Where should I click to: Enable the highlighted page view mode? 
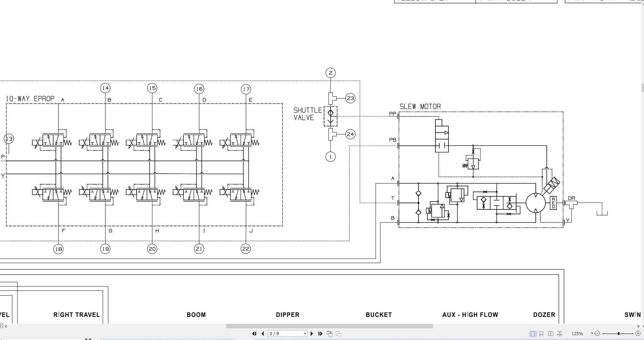coord(533,333)
